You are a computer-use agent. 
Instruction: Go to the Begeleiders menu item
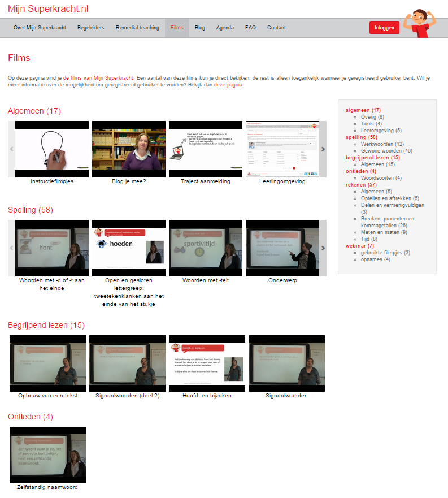[x=91, y=28]
